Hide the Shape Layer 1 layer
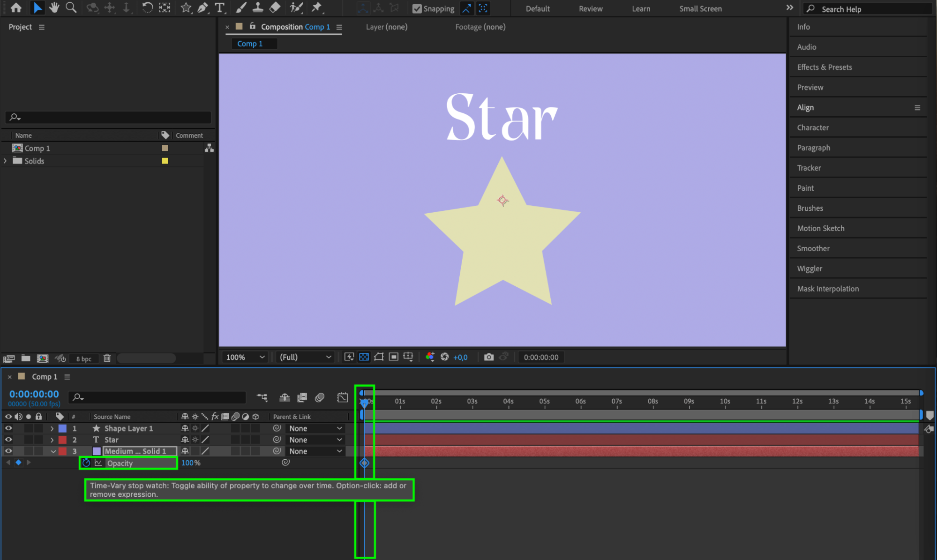The image size is (937, 560). (8, 428)
